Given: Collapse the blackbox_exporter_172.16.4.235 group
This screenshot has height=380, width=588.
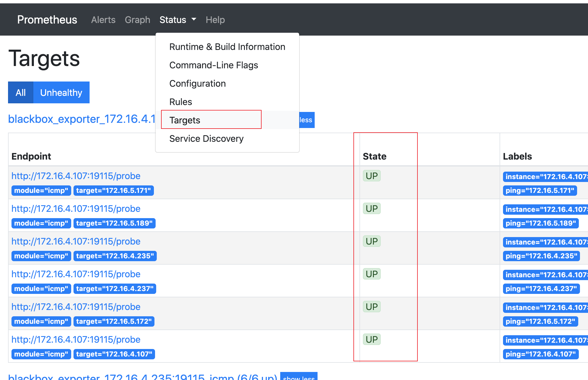Looking at the screenshot, I should [299, 377].
